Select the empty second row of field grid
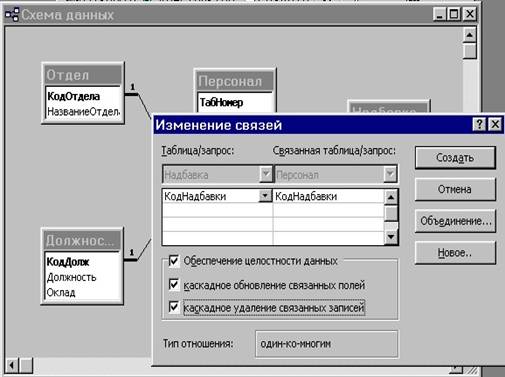This screenshot has width=505, height=377. [273, 210]
